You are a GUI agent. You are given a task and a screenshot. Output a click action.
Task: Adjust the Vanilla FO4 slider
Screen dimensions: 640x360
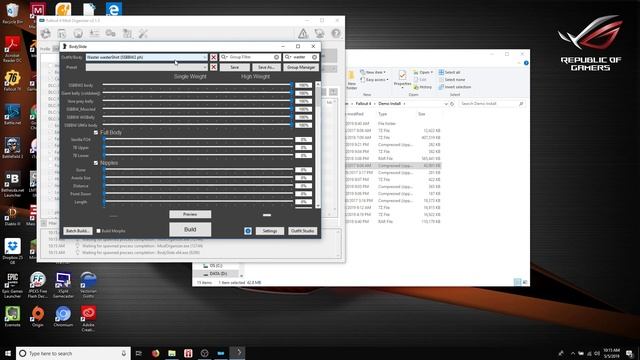tap(198, 140)
